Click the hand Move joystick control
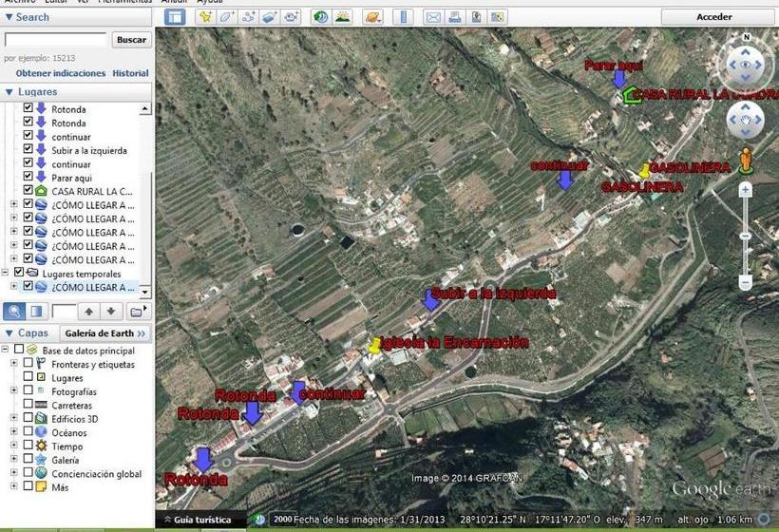Viewport: 779px width, 532px height. point(745,120)
